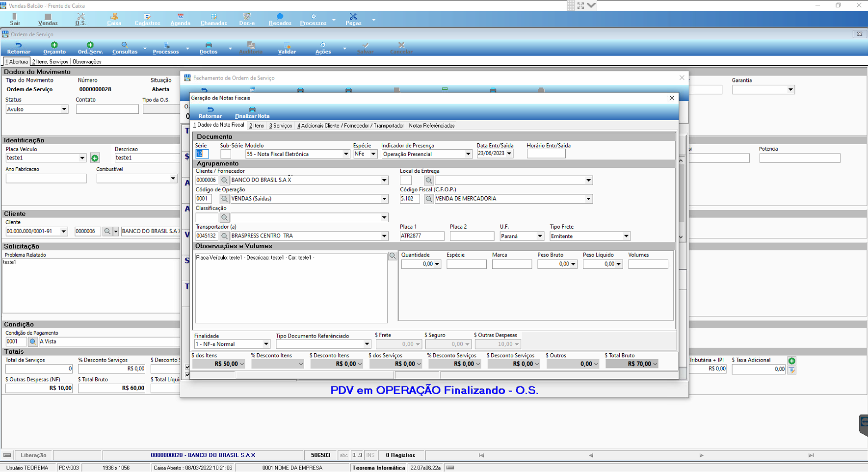This screenshot has width=868, height=472.
Task: Search Transportador with magnifier icon
Action: tap(224, 236)
